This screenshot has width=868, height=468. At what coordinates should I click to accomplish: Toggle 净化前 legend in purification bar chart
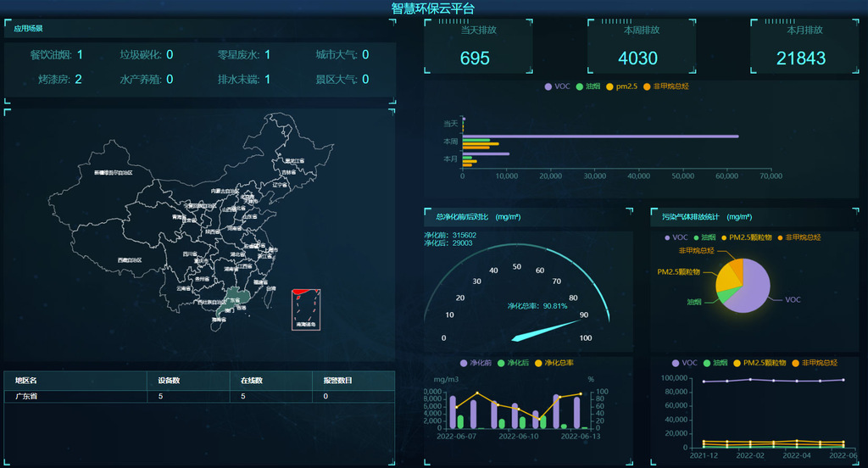(476, 363)
